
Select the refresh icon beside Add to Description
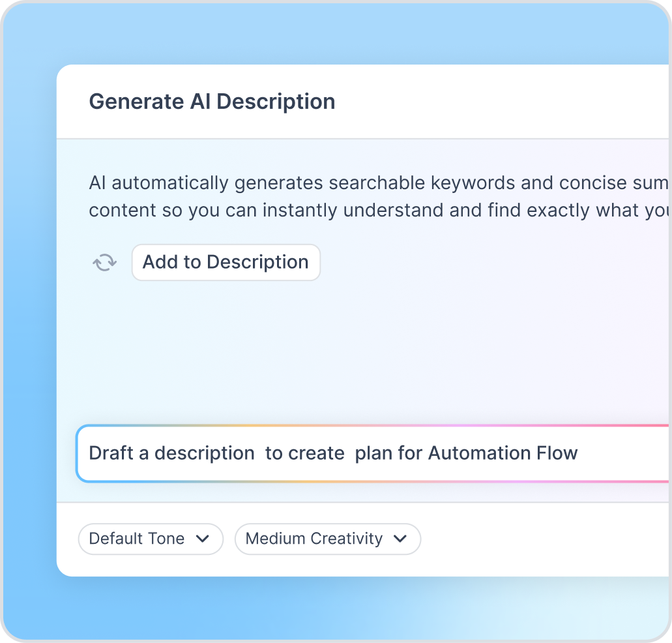pyautogui.click(x=104, y=262)
